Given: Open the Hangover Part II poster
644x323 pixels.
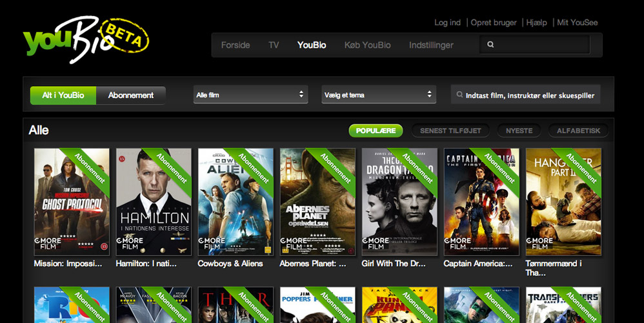Looking at the screenshot, I should coord(563,202).
